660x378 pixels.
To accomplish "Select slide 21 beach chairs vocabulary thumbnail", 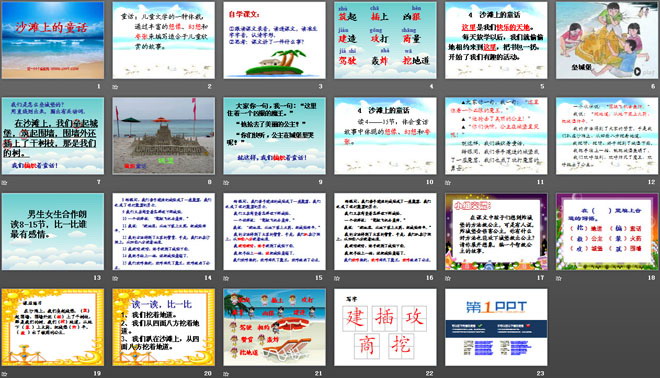I will coord(274,327).
